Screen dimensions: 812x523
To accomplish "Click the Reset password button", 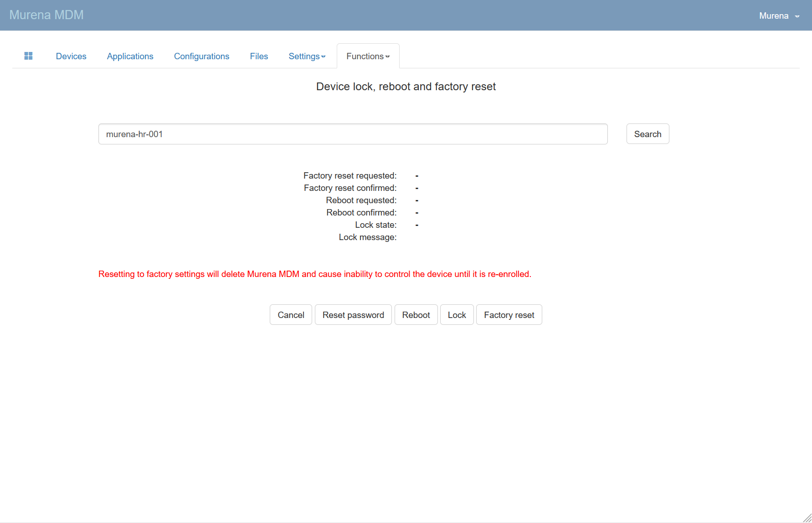I will (x=353, y=315).
